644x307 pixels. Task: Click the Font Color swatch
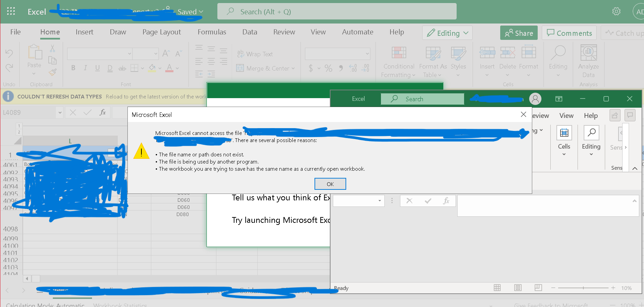(x=169, y=68)
